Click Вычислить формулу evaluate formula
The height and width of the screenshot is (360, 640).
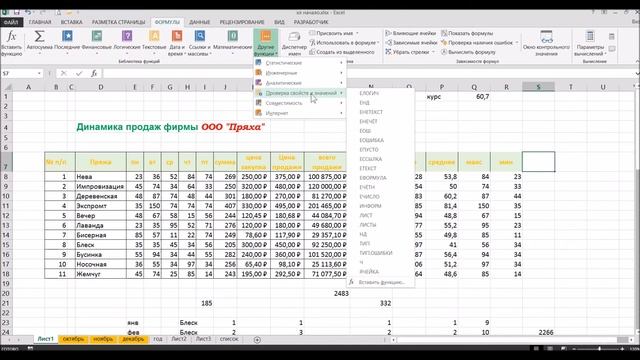[468, 52]
